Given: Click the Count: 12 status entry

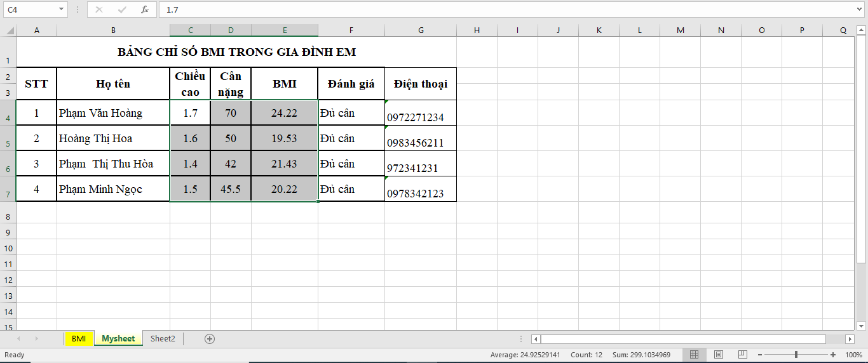Looking at the screenshot, I should click(586, 355).
